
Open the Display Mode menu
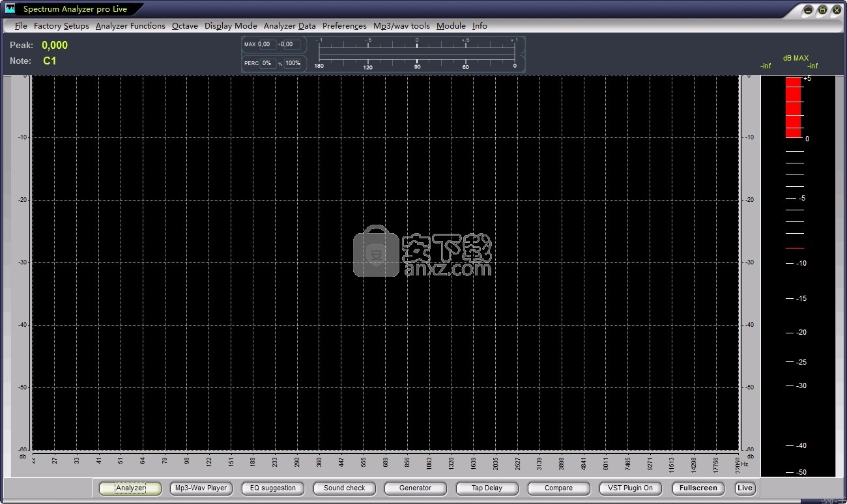[231, 26]
